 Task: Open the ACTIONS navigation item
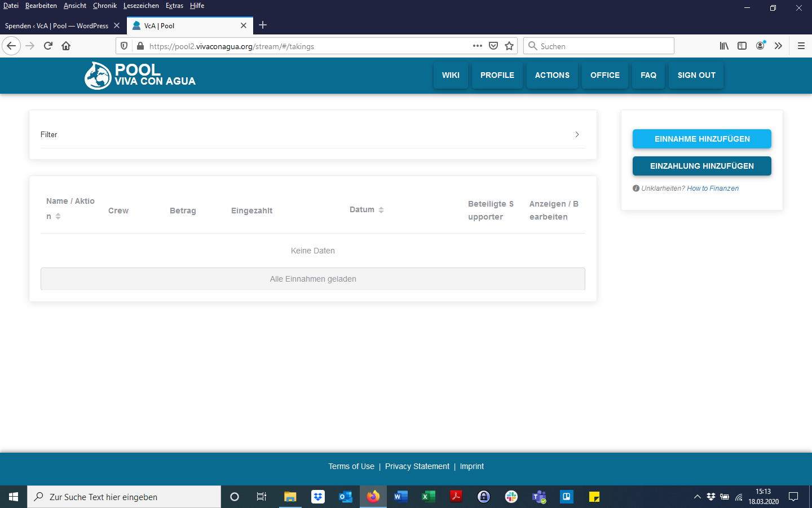[x=552, y=76]
